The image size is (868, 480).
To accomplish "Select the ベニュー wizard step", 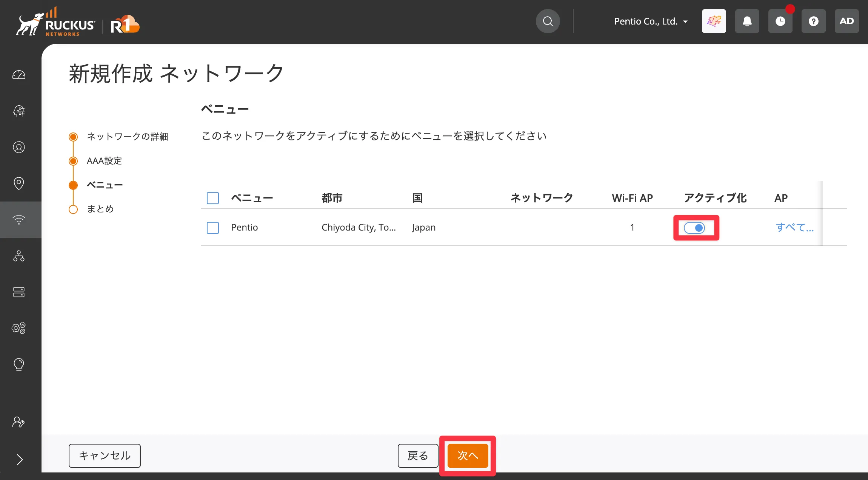I will point(105,185).
